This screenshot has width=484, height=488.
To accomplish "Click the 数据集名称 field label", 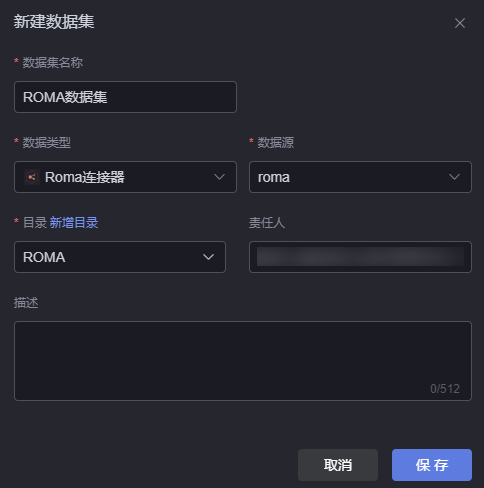I will pos(53,63).
